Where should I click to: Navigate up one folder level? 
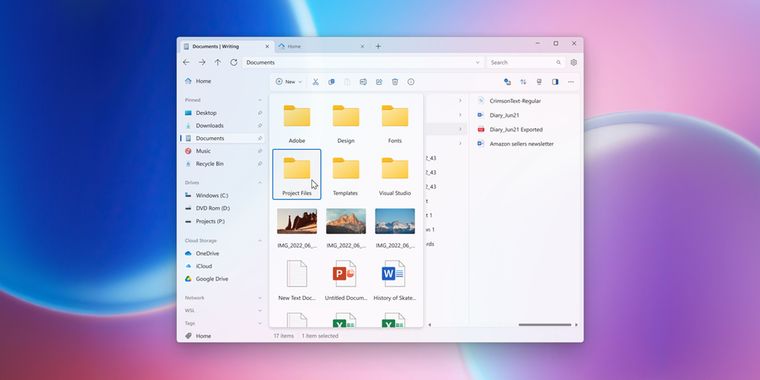[x=218, y=63]
